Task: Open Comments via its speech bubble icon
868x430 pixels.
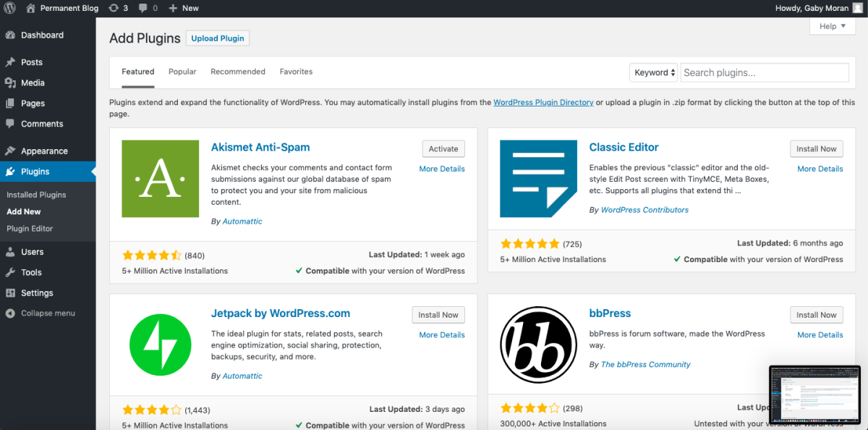Action: (x=13, y=124)
